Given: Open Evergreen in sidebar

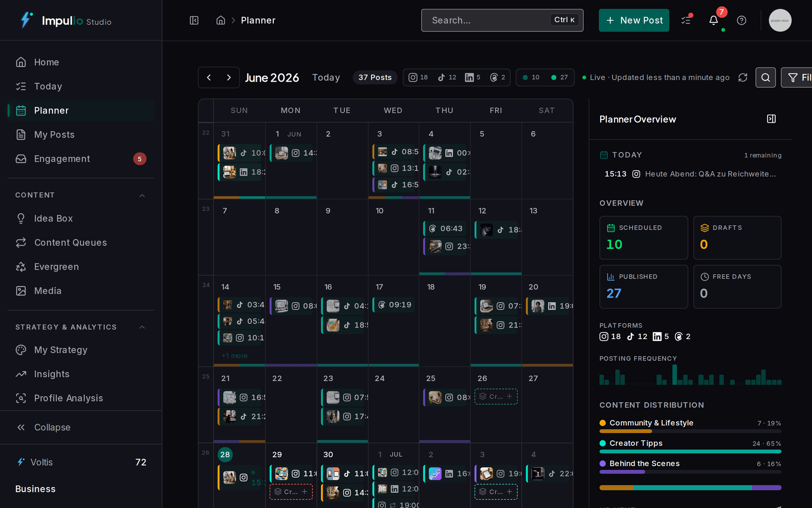Looking at the screenshot, I should 81,267.
